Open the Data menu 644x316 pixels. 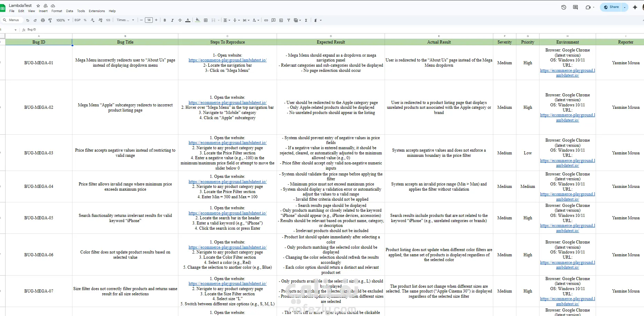click(x=69, y=11)
